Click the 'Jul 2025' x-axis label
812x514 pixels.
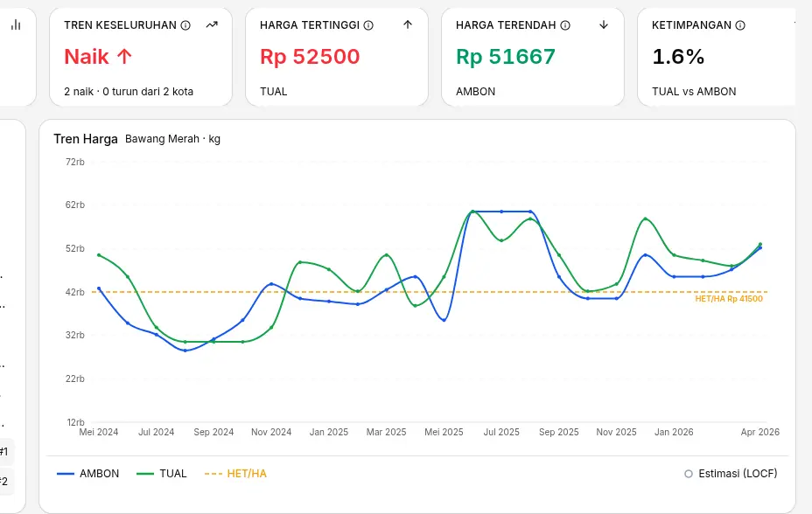coord(501,433)
